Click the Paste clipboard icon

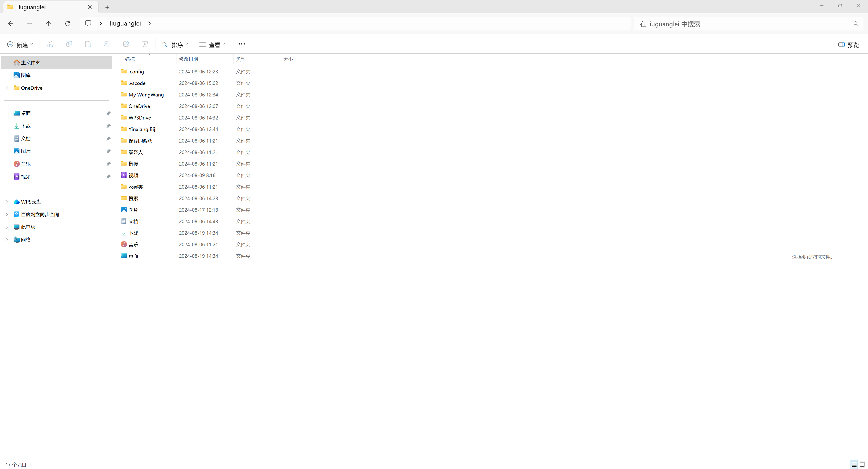tap(88, 44)
